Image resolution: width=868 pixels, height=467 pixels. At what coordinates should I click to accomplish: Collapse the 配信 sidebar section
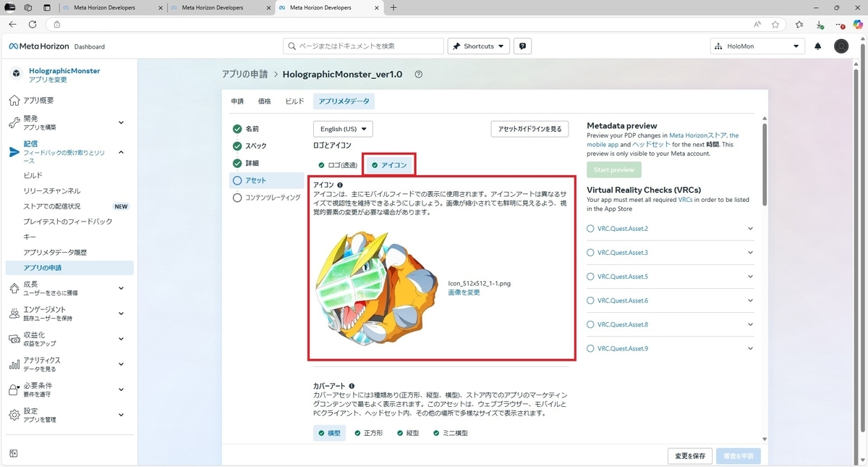121,151
